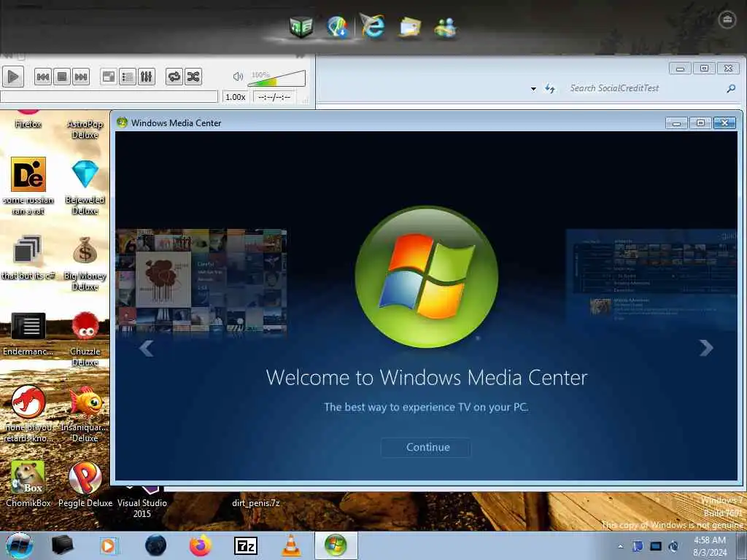Select the ChomikBox hamster icon
This screenshot has height=560, width=747.
tap(28, 478)
